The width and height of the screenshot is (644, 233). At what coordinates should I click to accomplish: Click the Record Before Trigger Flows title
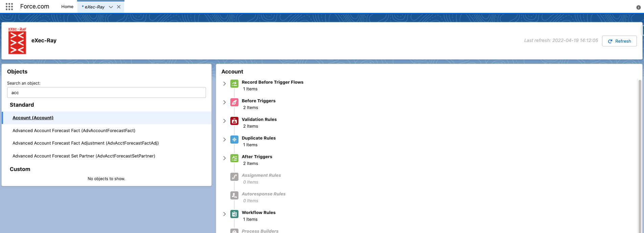(x=273, y=82)
